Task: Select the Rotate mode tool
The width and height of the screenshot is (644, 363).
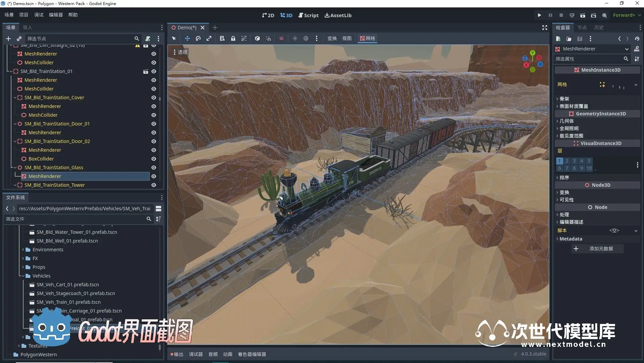Action: (198, 38)
